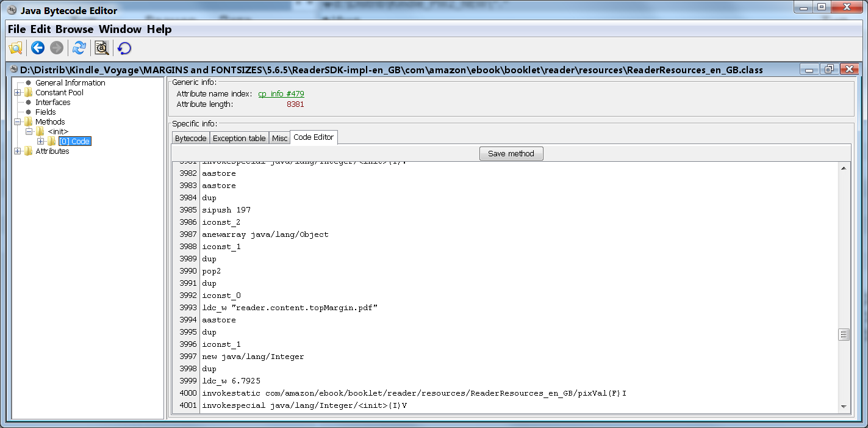Open the Window menu
This screenshot has height=428, width=868.
120,29
